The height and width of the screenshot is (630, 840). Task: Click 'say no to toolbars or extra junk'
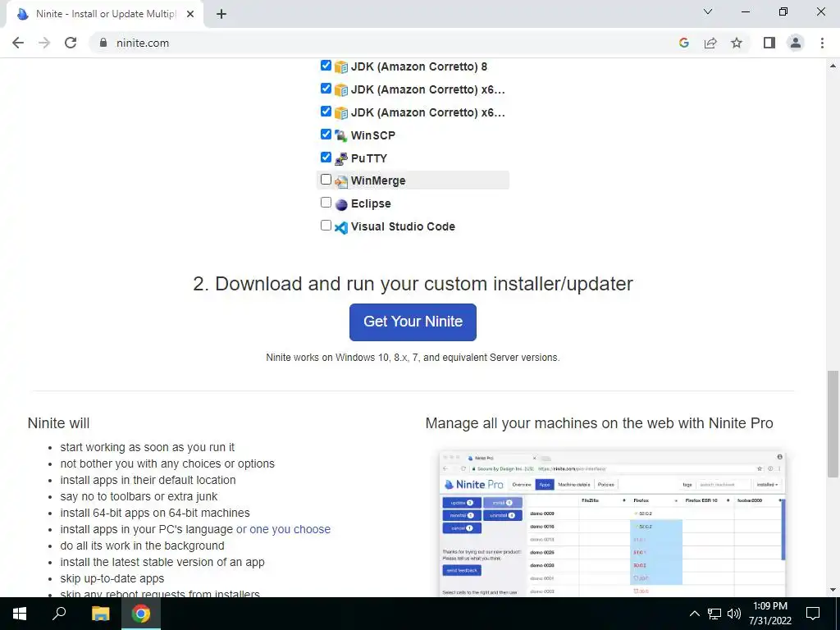[x=139, y=496]
